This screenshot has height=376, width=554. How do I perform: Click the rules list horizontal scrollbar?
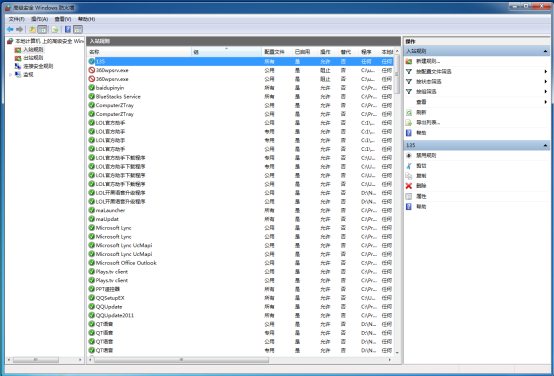181,360
